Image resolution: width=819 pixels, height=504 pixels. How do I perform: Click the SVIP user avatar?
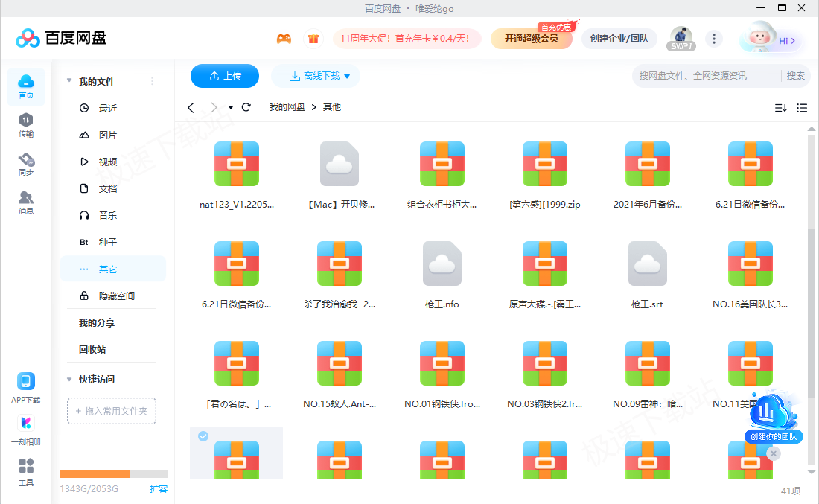(681, 38)
